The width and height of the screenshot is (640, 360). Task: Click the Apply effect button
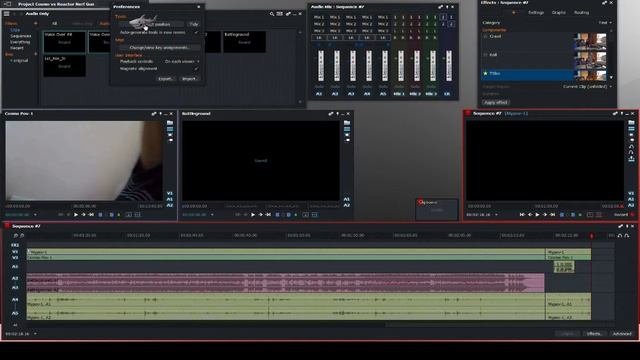(x=496, y=102)
